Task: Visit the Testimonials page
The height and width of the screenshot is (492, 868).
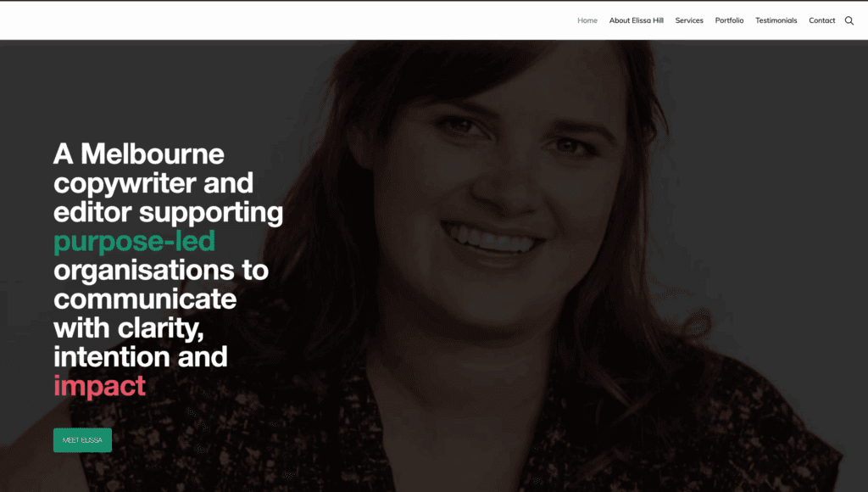Action: click(776, 20)
